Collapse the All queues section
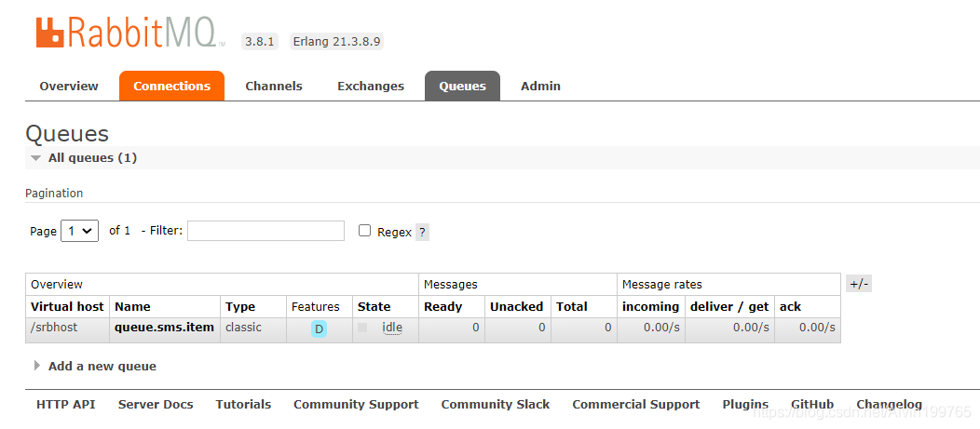The image size is (980, 429). tap(36, 158)
